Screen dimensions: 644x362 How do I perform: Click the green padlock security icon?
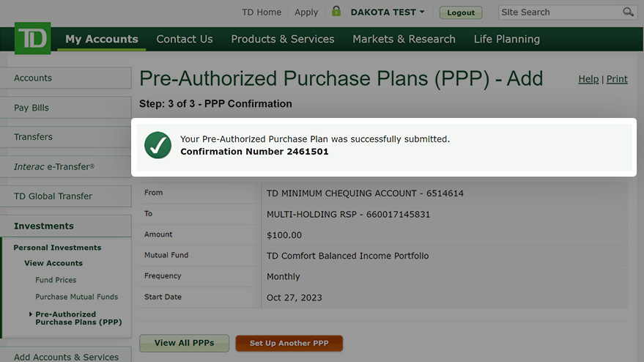(x=336, y=11)
